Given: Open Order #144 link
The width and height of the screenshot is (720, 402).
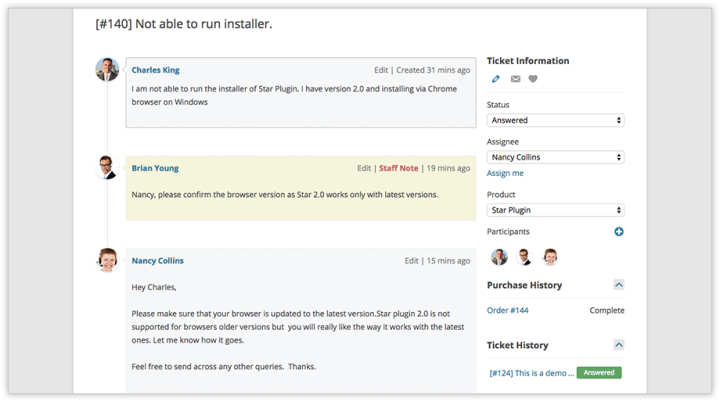Looking at the screenshot, I should point(507,311).
